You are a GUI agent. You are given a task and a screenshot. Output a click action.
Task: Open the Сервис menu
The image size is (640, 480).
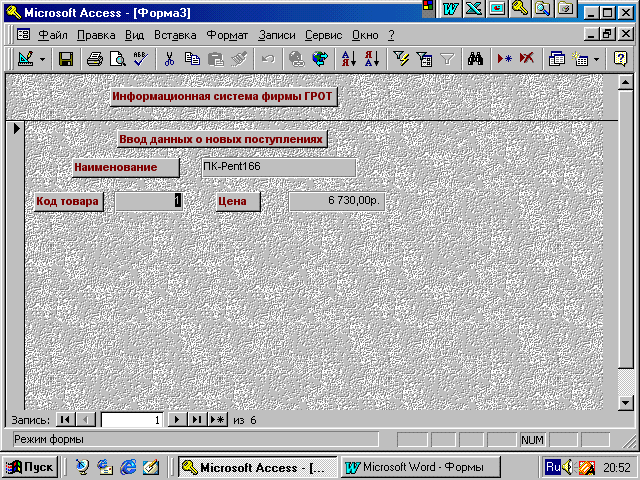[x=324, y=36]
